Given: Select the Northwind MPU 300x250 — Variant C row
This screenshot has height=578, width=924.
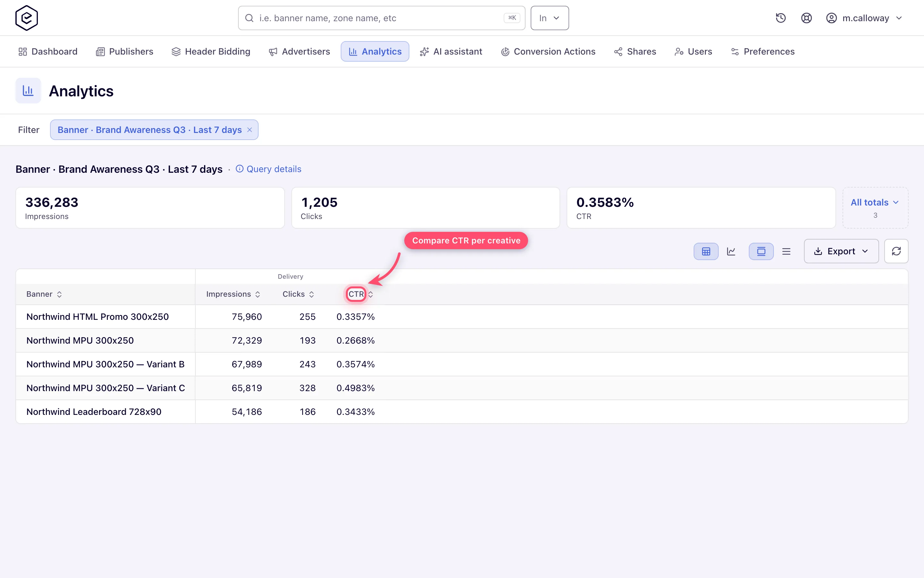Looking at the screenshot, I should click(462, 388).
